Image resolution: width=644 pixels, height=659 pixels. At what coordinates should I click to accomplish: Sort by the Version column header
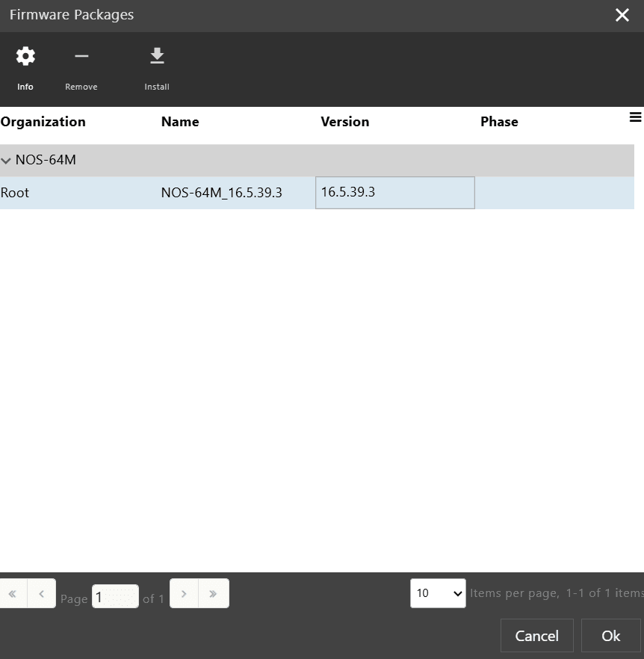(x=344, y=122)
